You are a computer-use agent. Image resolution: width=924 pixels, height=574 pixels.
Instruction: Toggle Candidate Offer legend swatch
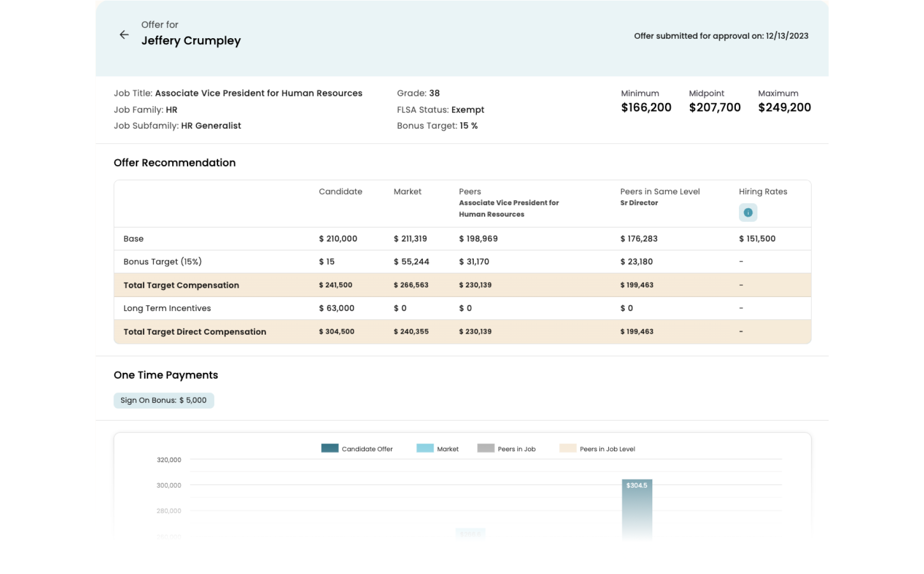click(329, 448)
